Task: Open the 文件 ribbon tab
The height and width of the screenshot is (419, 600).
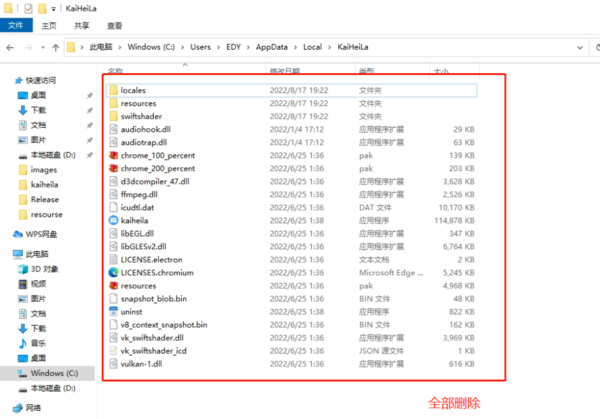Action: (x=16, y=26)
